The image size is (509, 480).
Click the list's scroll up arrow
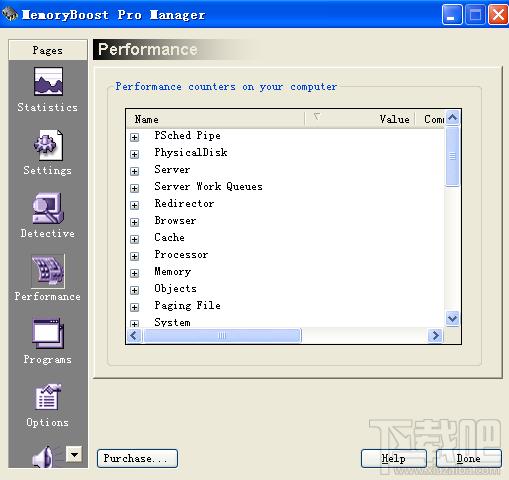click(452, 118)
